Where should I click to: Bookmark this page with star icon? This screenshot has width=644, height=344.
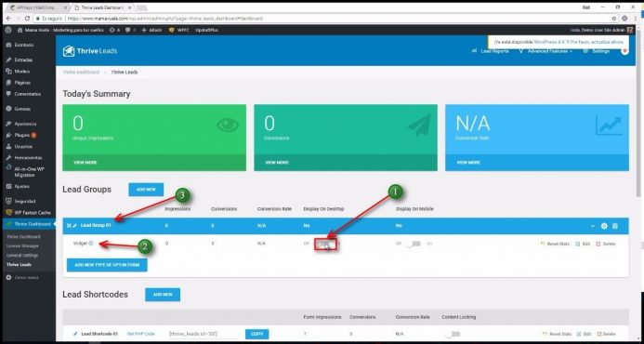tap(614, 19)
